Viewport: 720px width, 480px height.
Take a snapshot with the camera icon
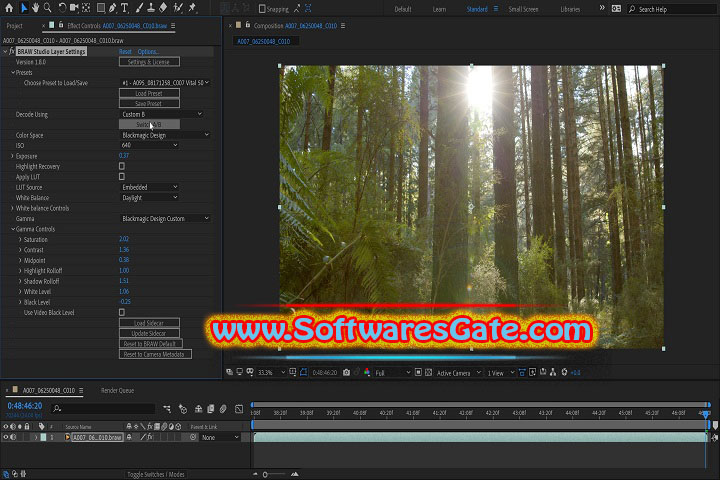(346, 373)
